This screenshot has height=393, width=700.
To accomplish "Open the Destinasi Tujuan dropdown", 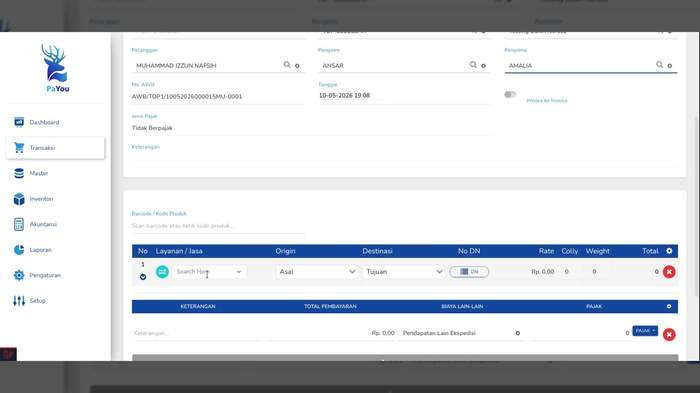I will pyautogui.click(x=404, y=272).
